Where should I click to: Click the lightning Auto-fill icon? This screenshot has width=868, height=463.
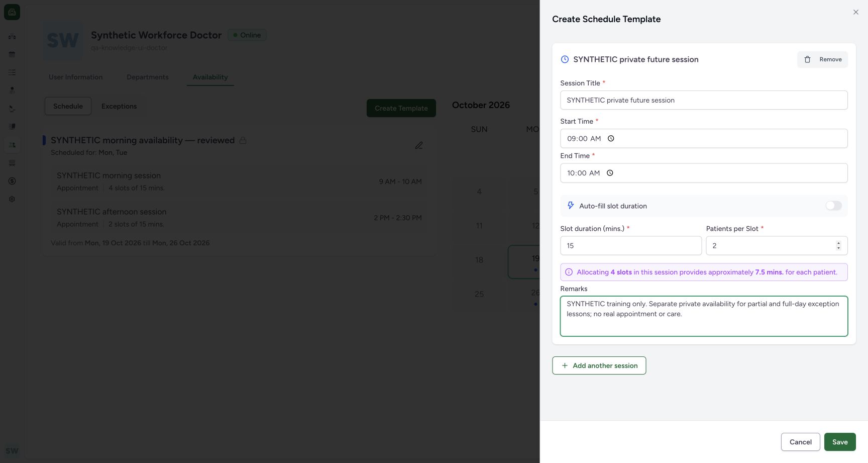(x=571, y=206)
